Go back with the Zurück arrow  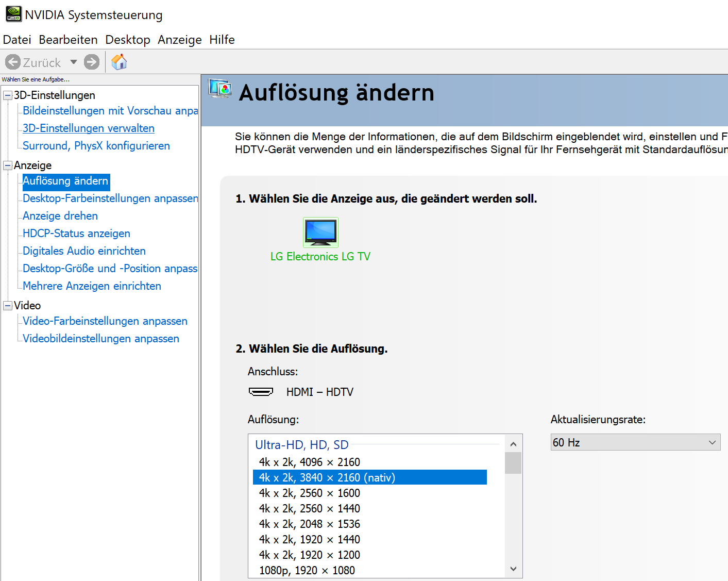(13, 62)
